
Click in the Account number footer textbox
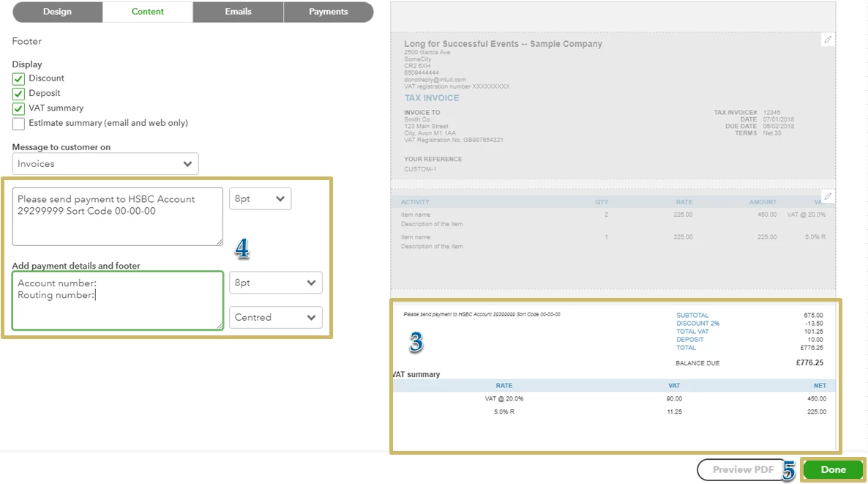(117, 301)
